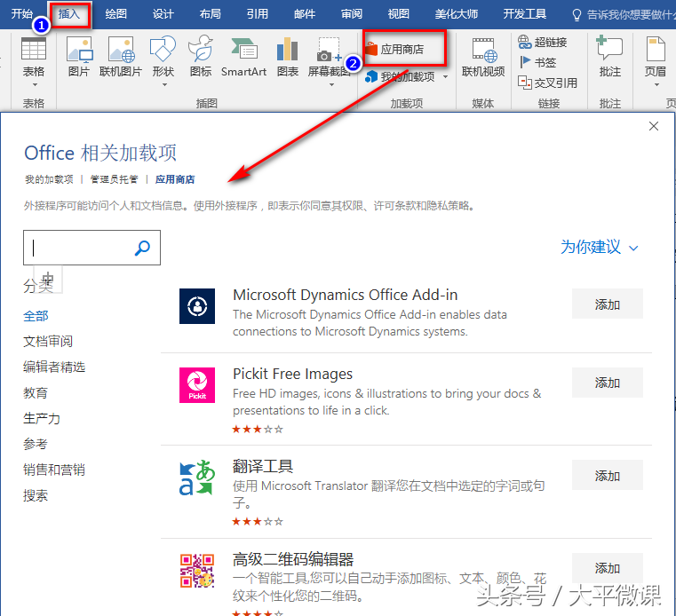Click the lightbulb tell-me icon

(x=577, y=15)
